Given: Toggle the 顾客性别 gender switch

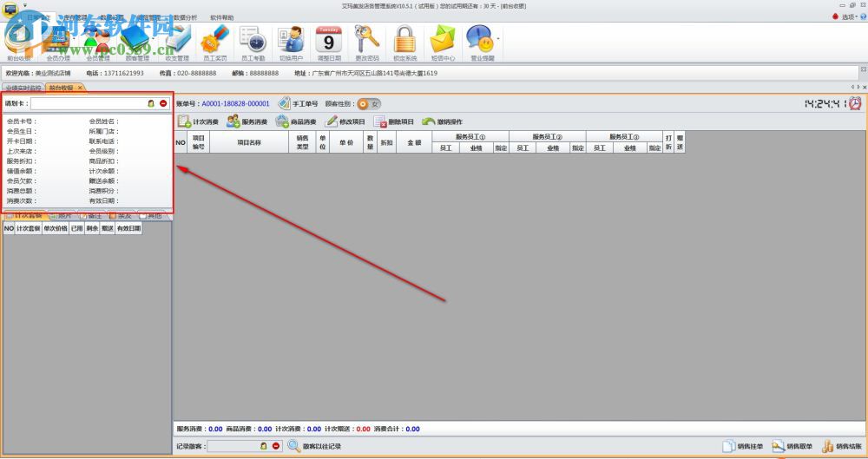Looking at the screenshot, I should coord(369,104).
